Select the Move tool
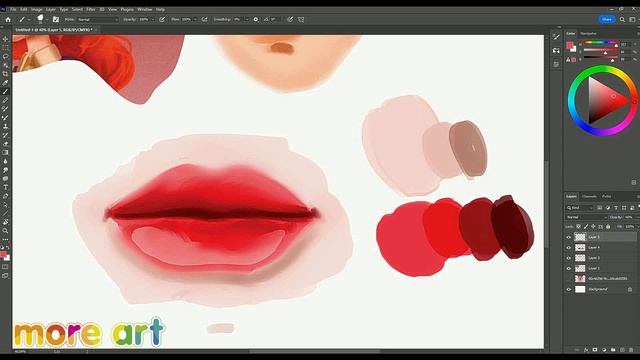 (x=5, y=39)
